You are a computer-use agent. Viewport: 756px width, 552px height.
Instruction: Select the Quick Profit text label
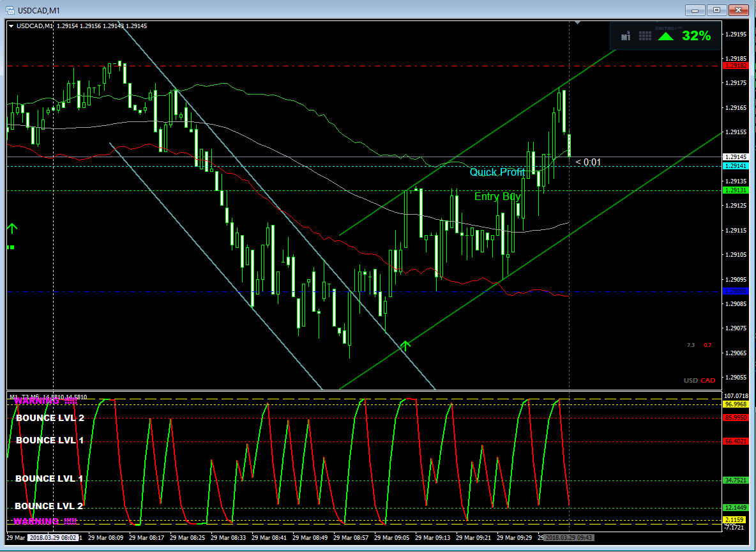coord(497,172)
